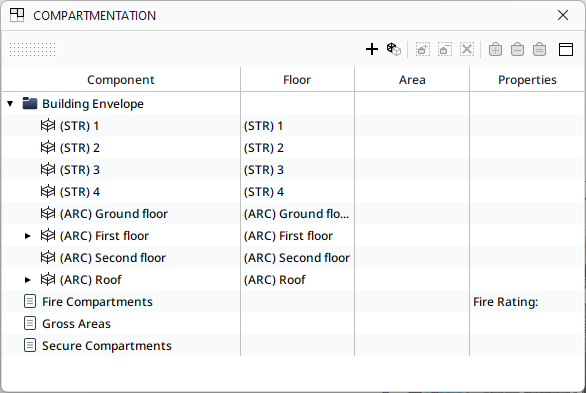Viewport: 586px width, 393px height.
Task: Click the 3D cubes model icon
Action: click(394, 49)
